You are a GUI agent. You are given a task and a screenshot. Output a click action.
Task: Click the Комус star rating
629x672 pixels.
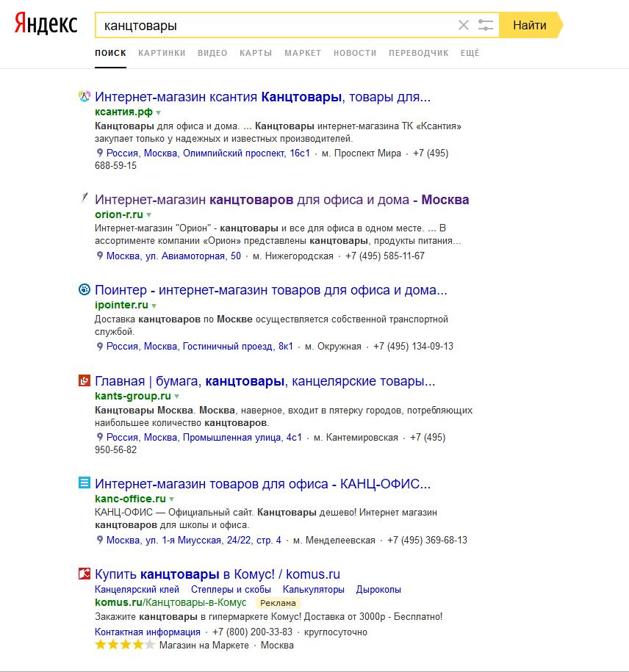pyautogui.click(x=125, y=645)
